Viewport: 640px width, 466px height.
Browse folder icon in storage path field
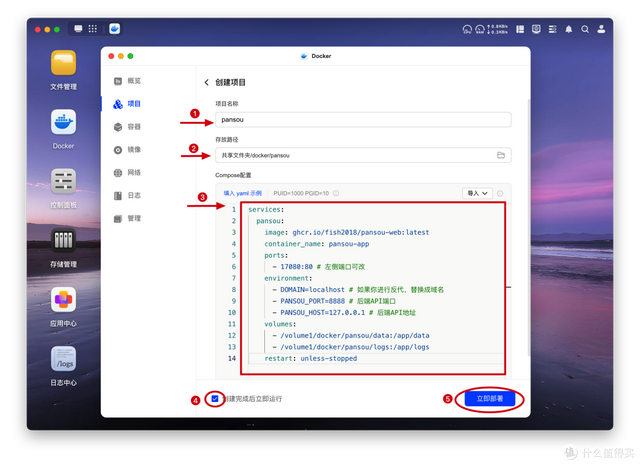(x=501, y=155)
